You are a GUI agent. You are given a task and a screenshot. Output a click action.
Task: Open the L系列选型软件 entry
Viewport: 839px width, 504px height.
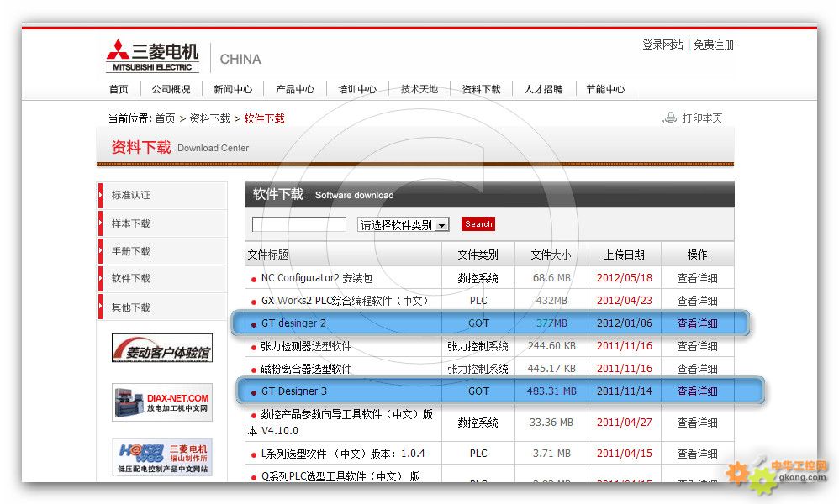(x=343, y=454)
